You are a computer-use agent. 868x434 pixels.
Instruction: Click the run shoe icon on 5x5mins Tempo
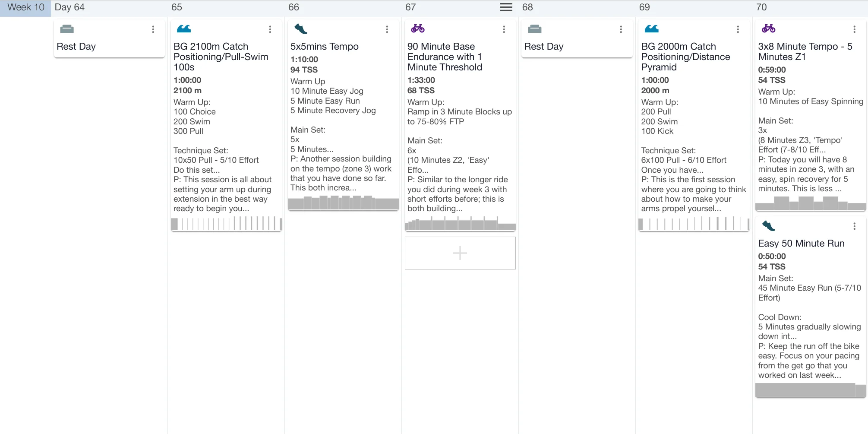tap(300, 29)
